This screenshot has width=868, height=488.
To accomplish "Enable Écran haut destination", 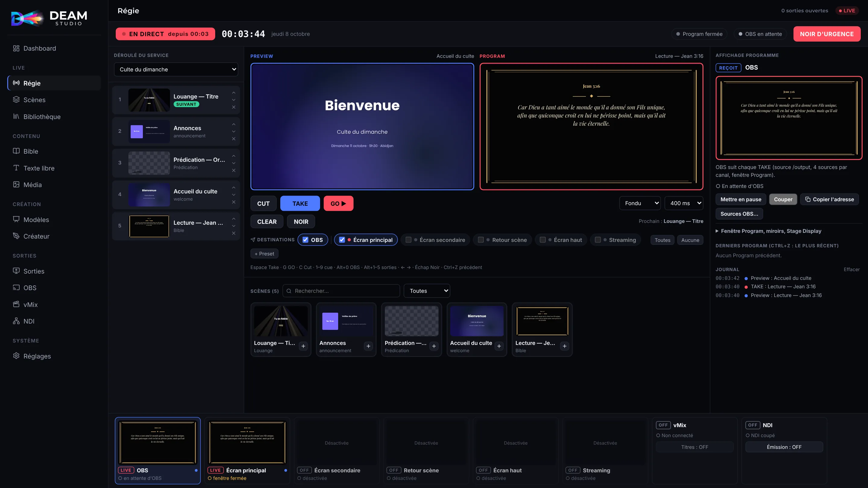I will (542, 240).
